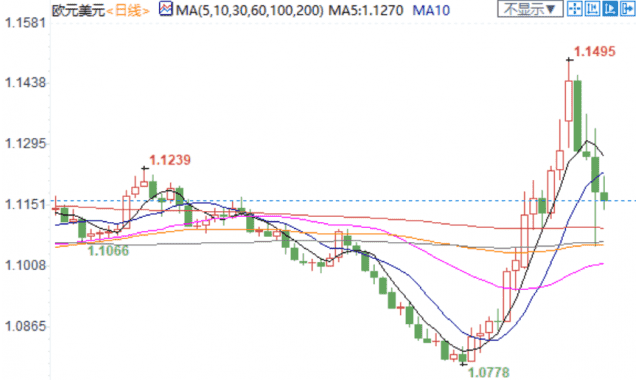Screen dimensions: 640x380
Task: Open the 不显示 dropdown
Action: (530, 9)
